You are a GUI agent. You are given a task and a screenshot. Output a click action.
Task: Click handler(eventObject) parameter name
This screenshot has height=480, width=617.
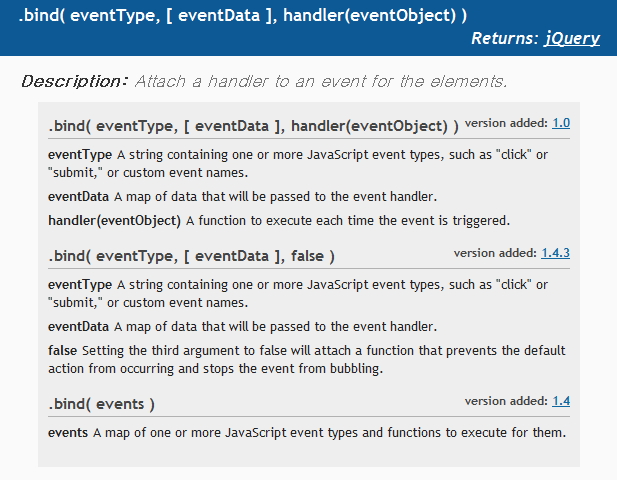pos(114,221)
